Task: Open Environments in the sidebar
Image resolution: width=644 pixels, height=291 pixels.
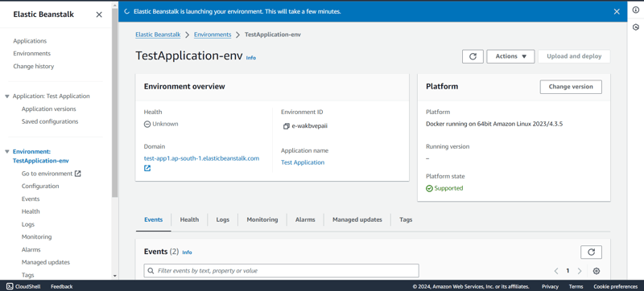Action: (x=32, y=54)
